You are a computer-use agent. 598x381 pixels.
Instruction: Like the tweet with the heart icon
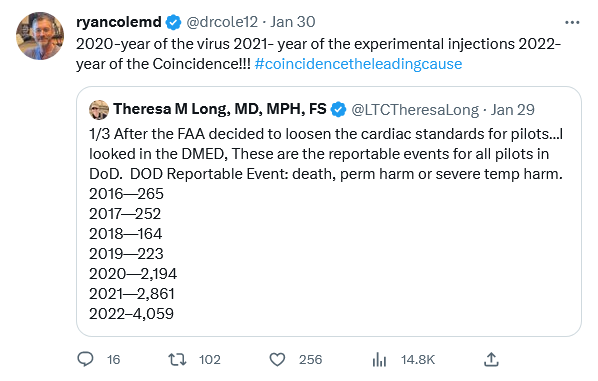pos(277,359)
